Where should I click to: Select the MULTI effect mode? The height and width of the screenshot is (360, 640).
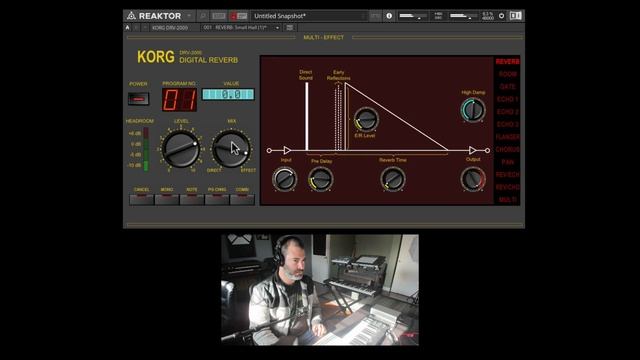507,200
